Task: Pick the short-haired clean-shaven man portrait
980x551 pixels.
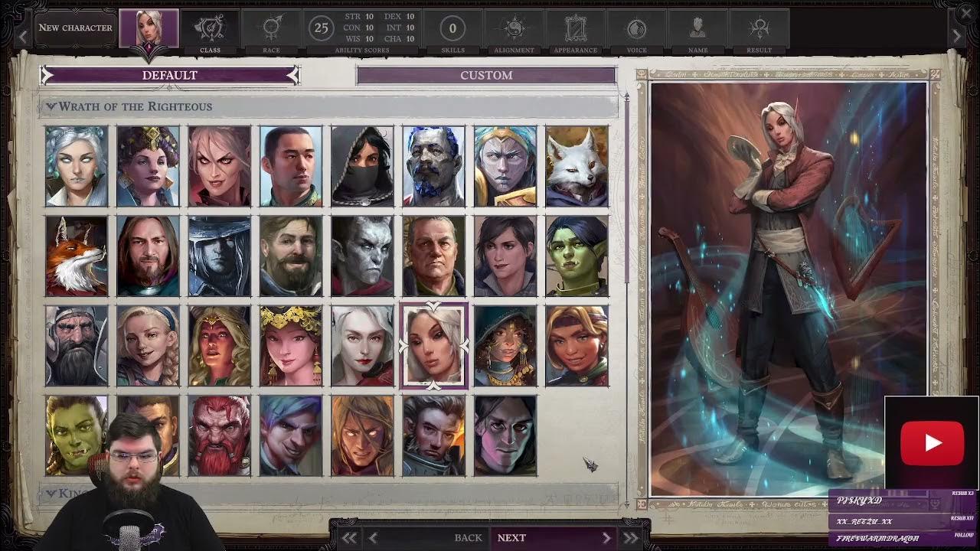Action: (291, 166)
